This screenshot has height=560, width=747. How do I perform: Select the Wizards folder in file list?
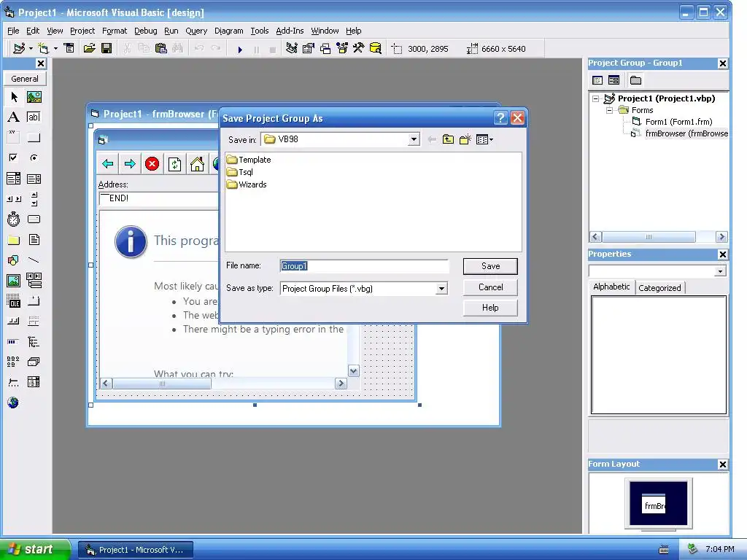pos(247,184)
